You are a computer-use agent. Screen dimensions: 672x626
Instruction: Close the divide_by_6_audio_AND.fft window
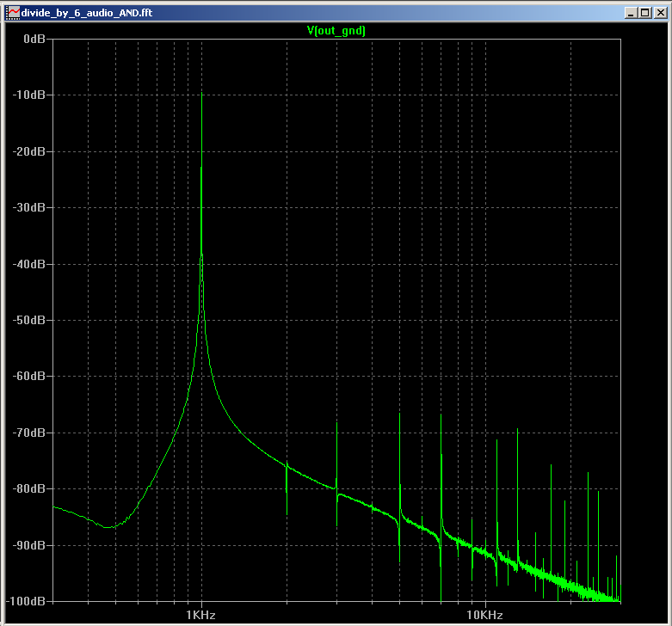click(659, 13)
